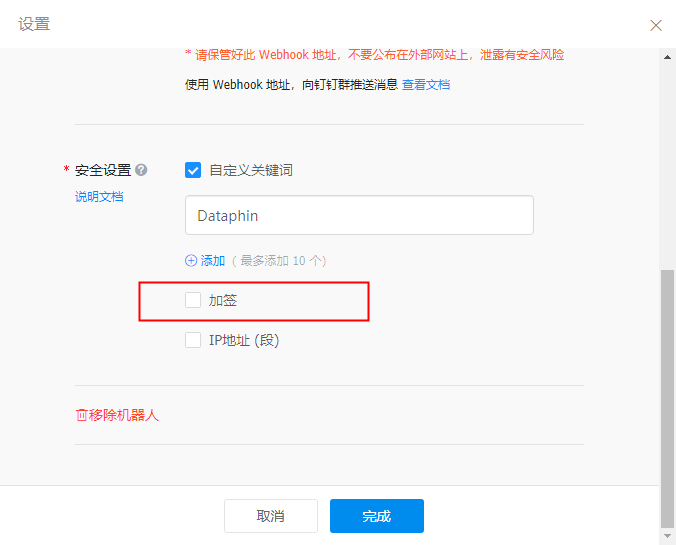The image size is (676, 545).
Task: Click 添加 to add another keyword
Action: tap(213, 260)
